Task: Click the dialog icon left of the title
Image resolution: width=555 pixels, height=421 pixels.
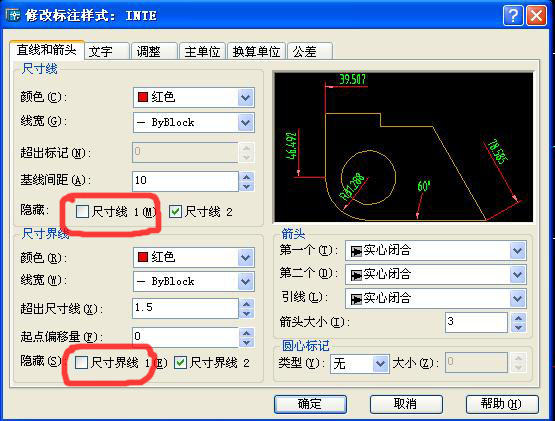Action: click(x=13, y=15)
